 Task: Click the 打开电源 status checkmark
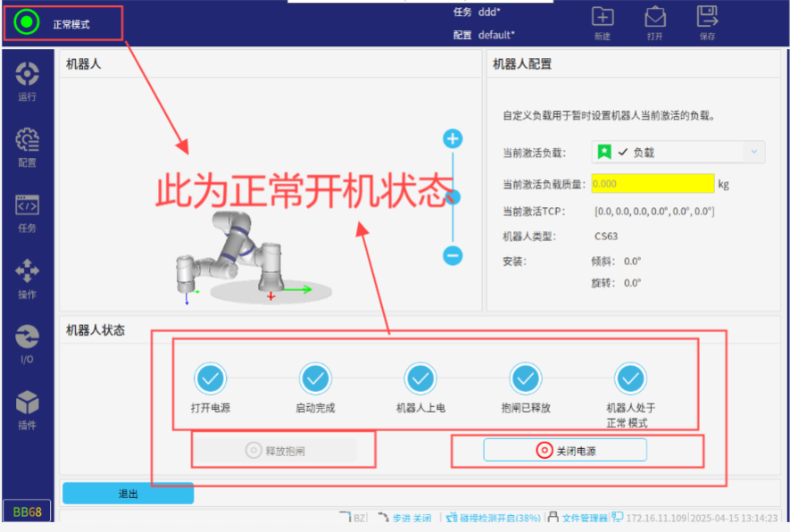click(210, 379)
